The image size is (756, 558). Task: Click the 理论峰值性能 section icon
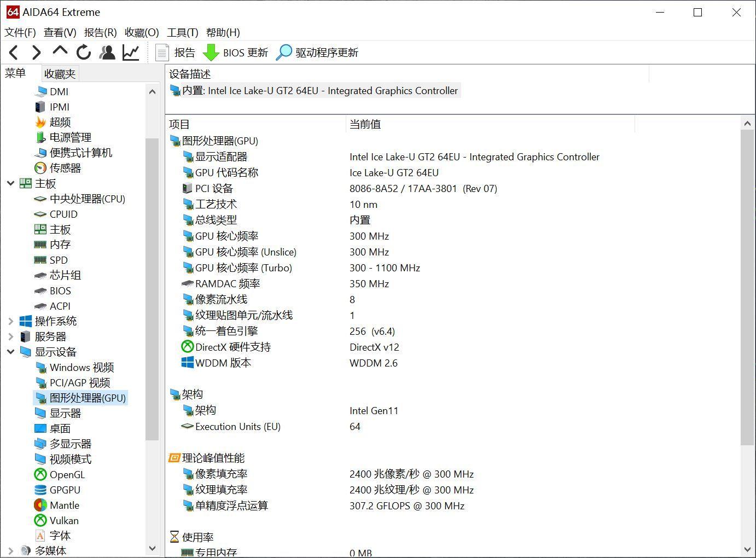[175, 458]
